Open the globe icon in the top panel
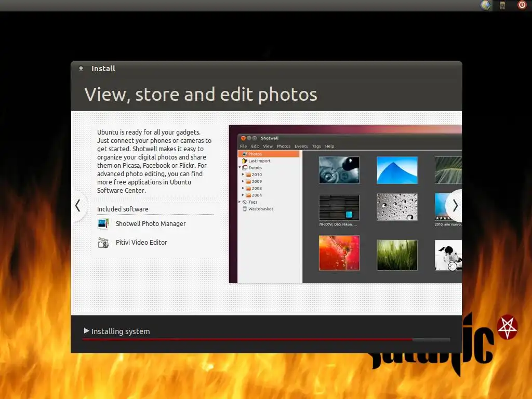This screenshot has height=399, width=532. coord(485,5)
